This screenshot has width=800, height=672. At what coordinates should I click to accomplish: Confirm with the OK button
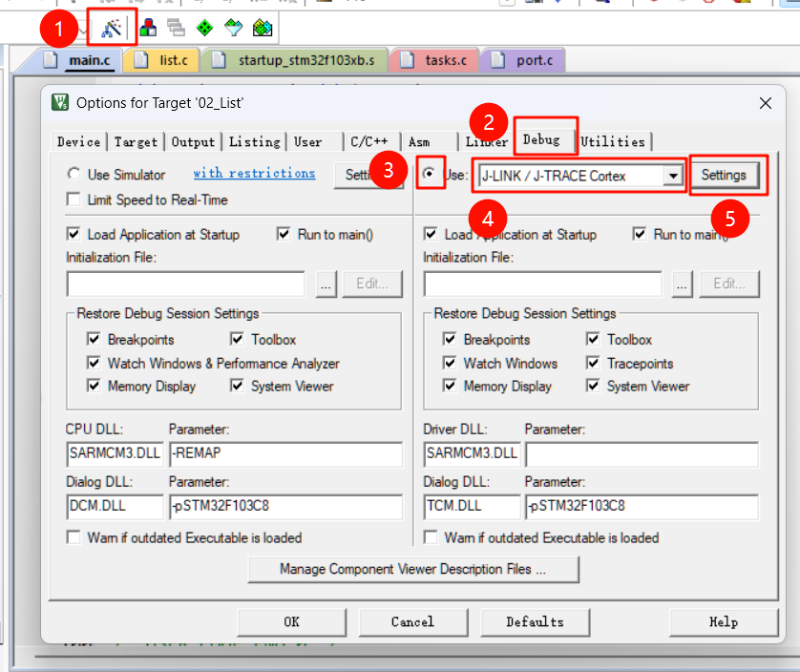coord(292,622)
